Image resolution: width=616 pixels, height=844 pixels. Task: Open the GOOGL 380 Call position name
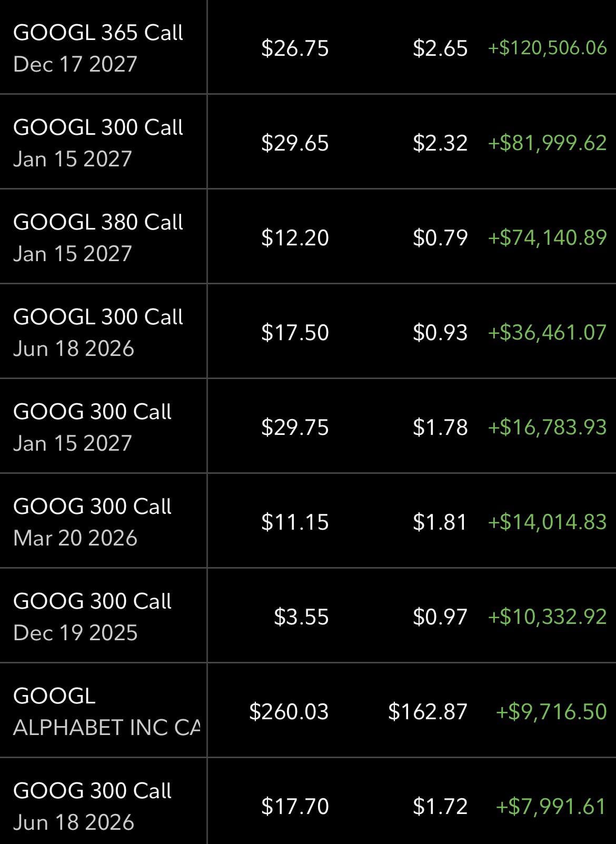(98, 222)
